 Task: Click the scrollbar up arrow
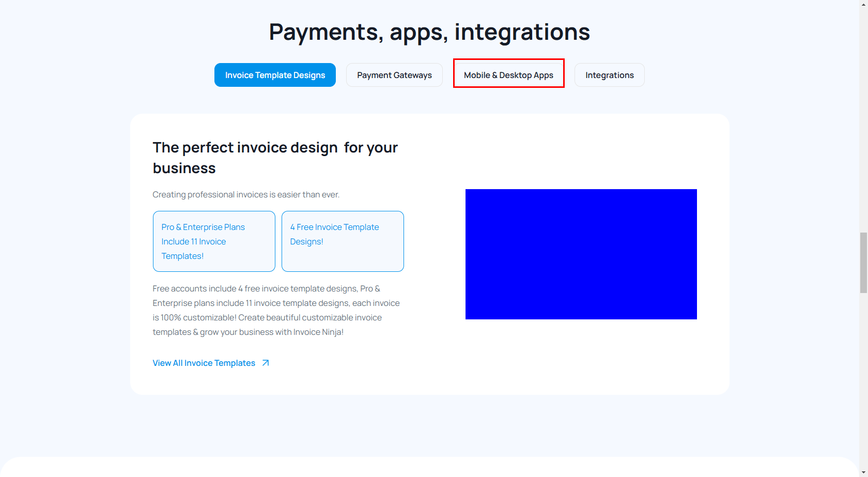(863, 4)
